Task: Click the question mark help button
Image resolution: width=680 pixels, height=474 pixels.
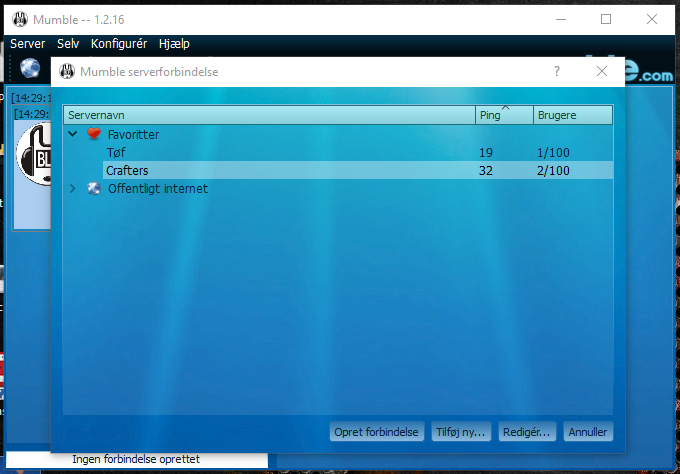Action: [x=557, y=72]
